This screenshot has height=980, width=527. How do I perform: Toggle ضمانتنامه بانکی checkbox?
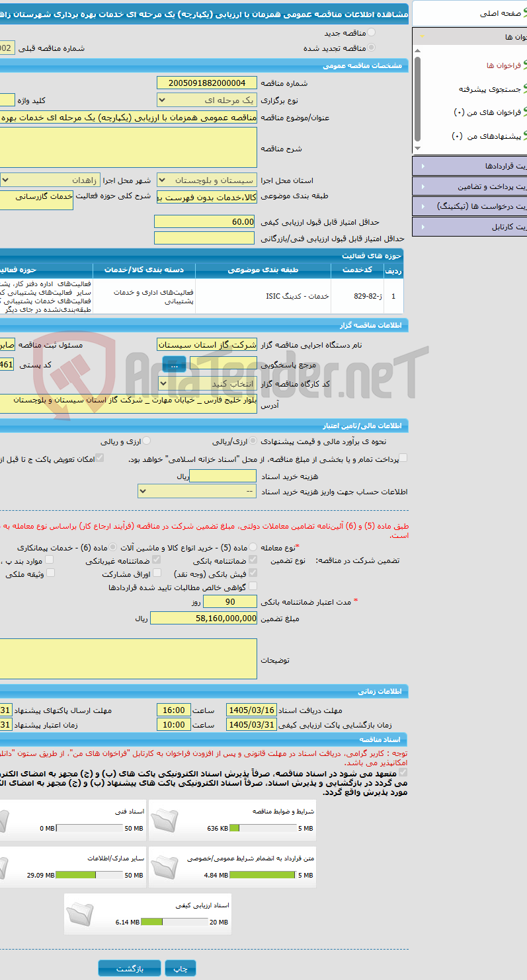click(253, 560)
